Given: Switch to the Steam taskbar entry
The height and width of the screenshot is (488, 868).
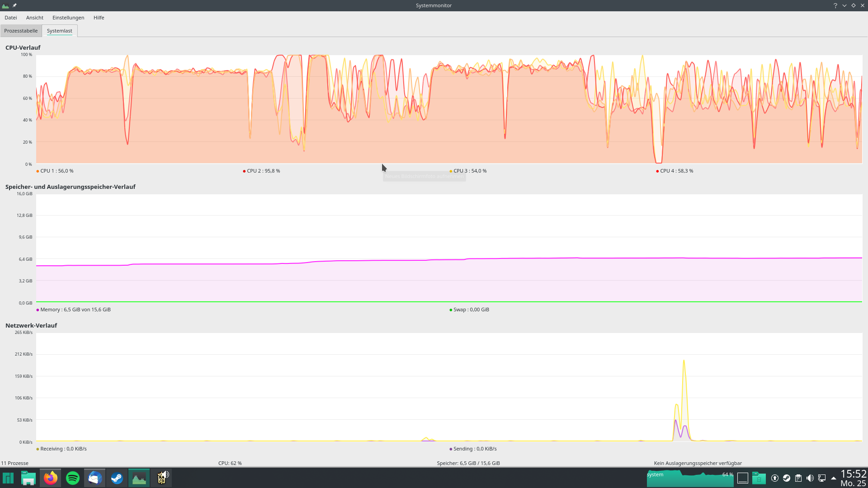Looking at the screenshot, I should (117, 478).
